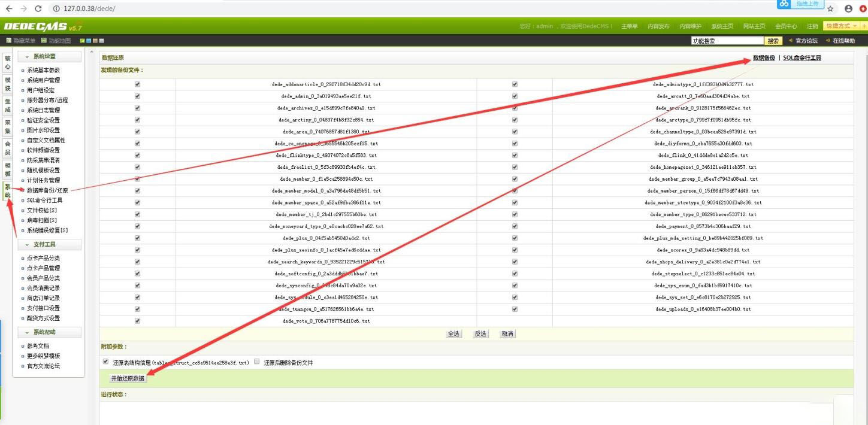Viewport: 868px width, 425px height.
Task: Click the browser back arrow
Action: [9, 8]
